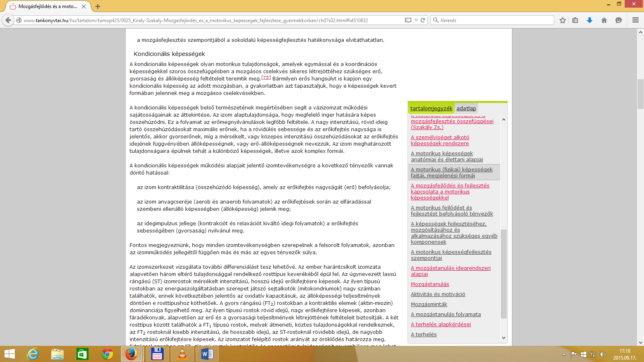644x362 pixels.
Task: Click contents panel scroll up arrow
Action: point(504,120)
